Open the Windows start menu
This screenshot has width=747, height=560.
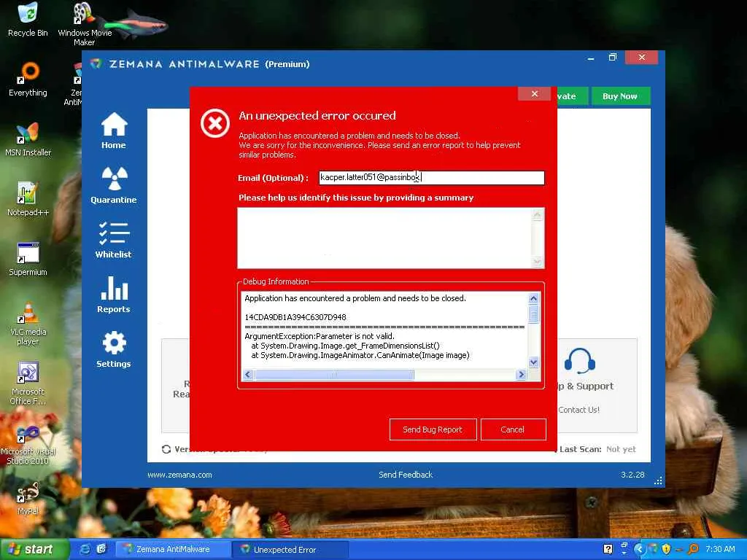34,549
